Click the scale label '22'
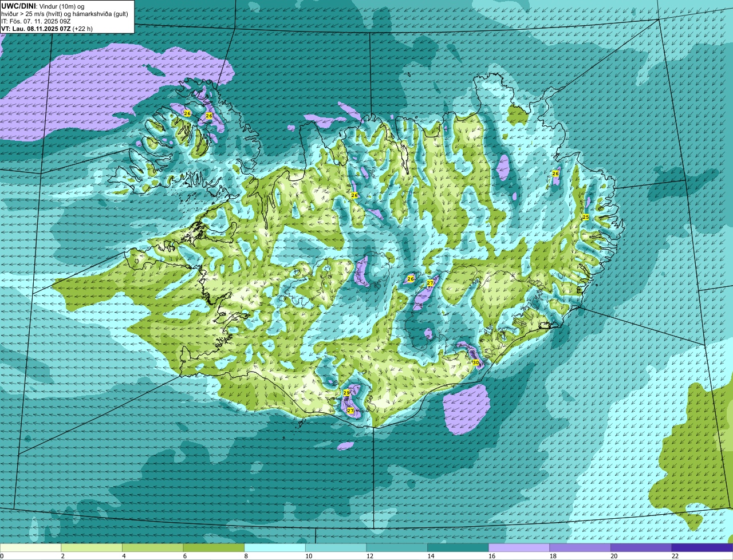The width and height of the screenshot is (733, 560). coord(675,556)
